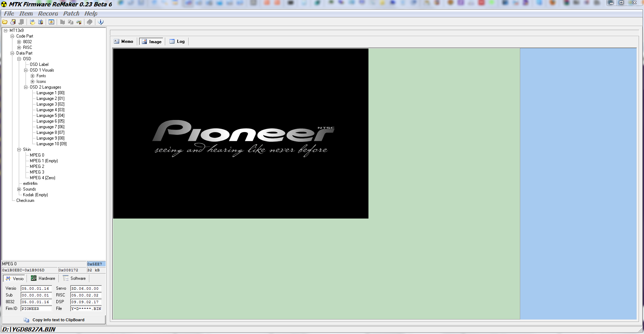Select the Software info tab
Viewport: 644px width, 334px height.
[74, 278]
